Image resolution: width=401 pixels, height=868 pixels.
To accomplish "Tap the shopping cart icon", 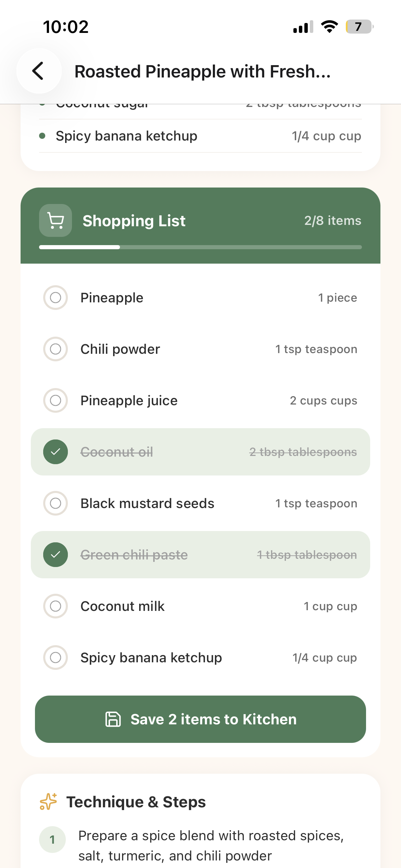I will point(56,220).
